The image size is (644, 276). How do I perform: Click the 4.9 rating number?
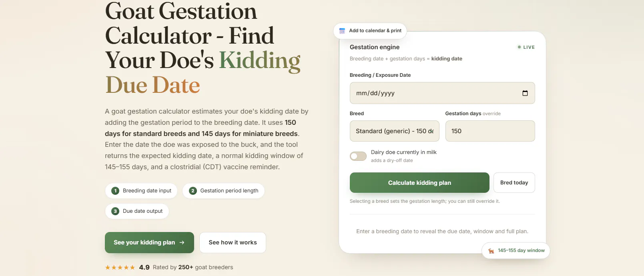(x=144, y=267)
